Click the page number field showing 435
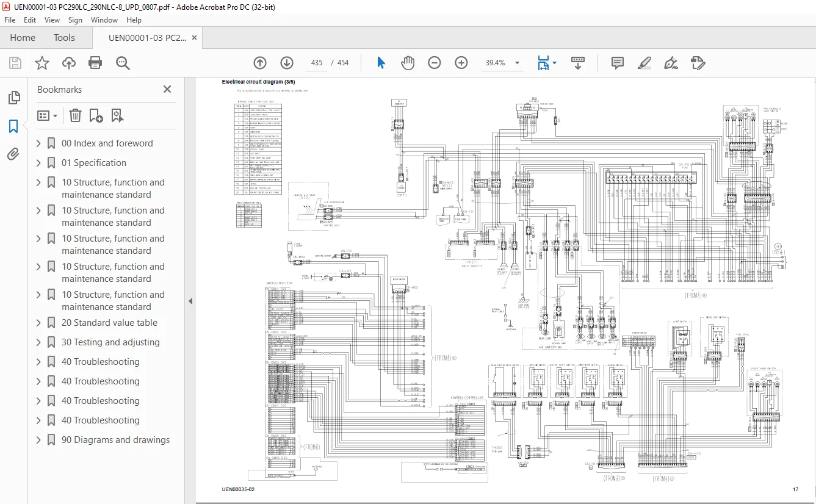Screen dimensions: 816x504 (317, 63)
